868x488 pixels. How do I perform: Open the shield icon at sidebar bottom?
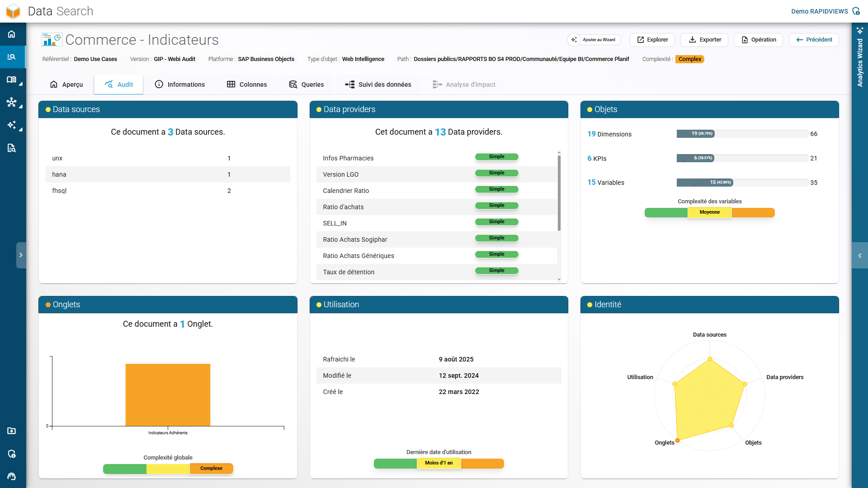(x=12, y=454)
